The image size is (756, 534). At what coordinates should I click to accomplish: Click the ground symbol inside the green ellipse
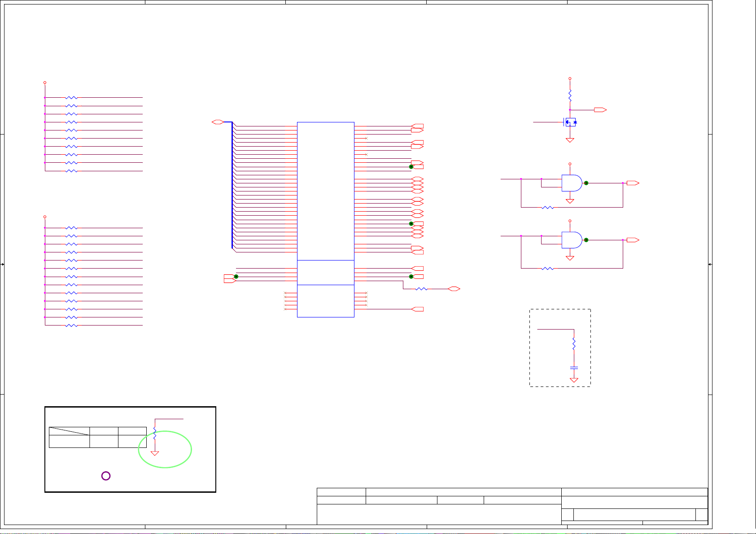(x=155, y=453)
